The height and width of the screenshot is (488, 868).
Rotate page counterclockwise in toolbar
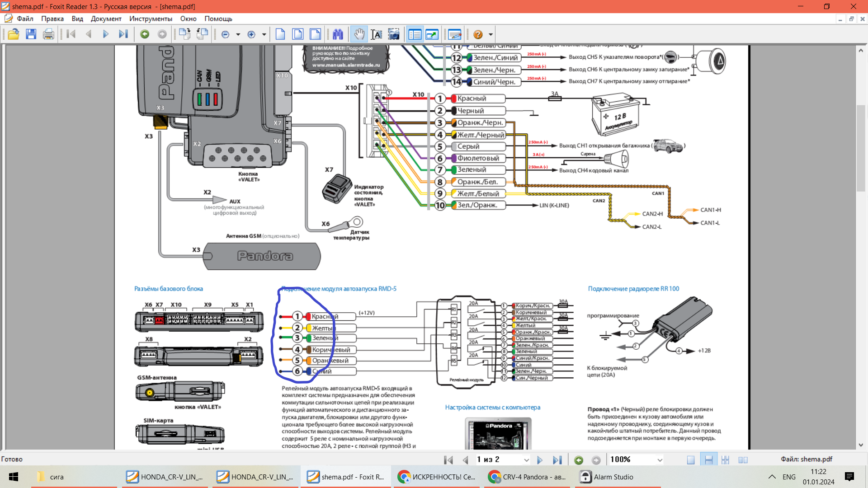pos(202,34)
